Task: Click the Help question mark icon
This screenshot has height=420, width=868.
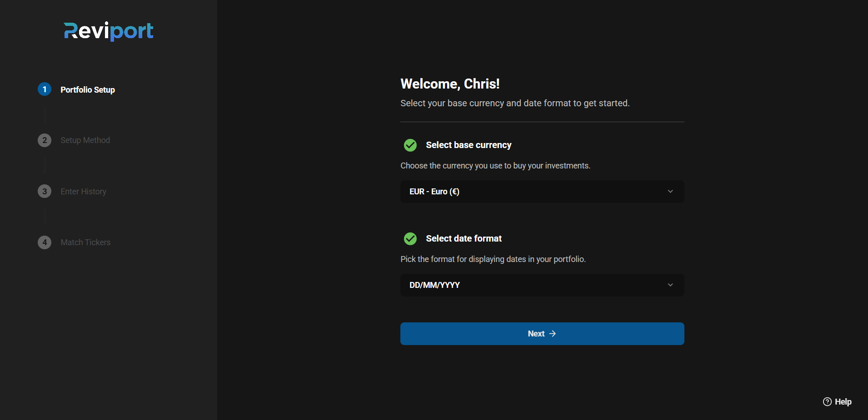Action: [x=827, y=402]
